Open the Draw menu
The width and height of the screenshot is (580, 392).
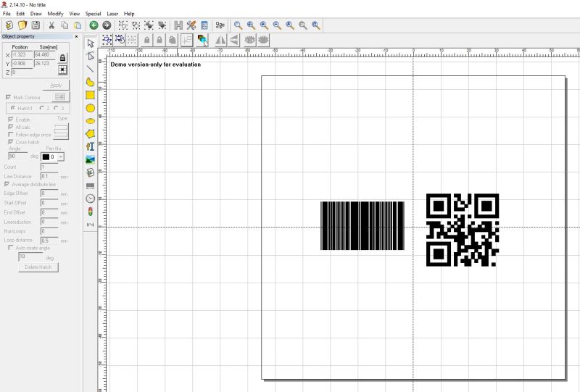pyautogui.click(x=36, y=14)
